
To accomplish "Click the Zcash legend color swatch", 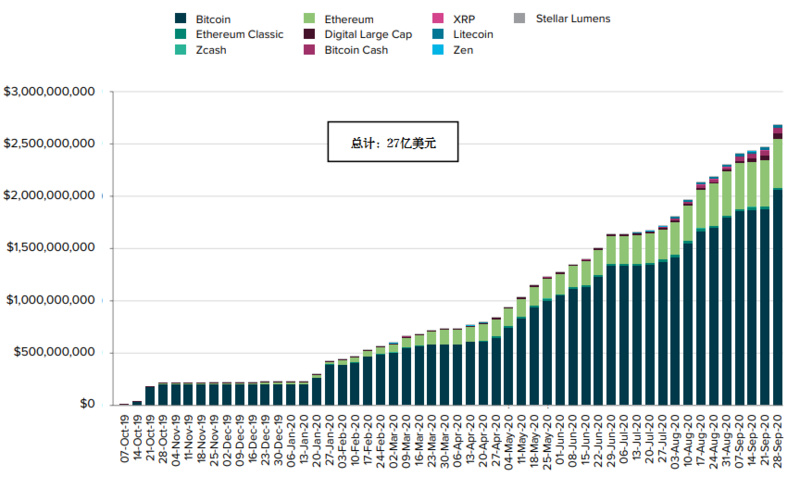I will [180, 50].
